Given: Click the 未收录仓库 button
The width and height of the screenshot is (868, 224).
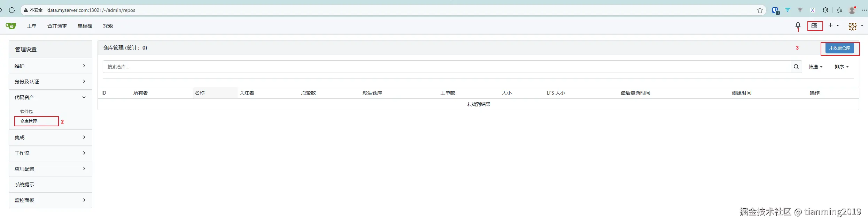Looking at the screenshot, I should (x=839, y=48).
